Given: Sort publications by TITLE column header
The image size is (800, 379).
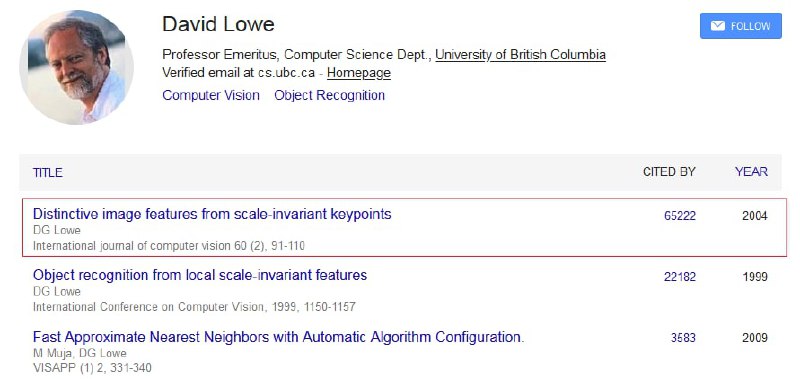Looking at the screenshot, I should pyautogui.click(x=48, y=172).
